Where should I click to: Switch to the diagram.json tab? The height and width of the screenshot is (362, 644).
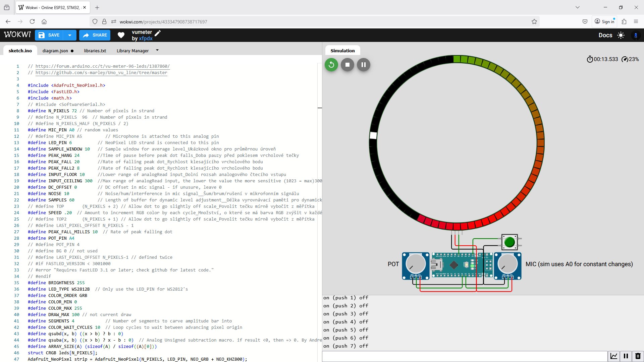pos(56,51)
